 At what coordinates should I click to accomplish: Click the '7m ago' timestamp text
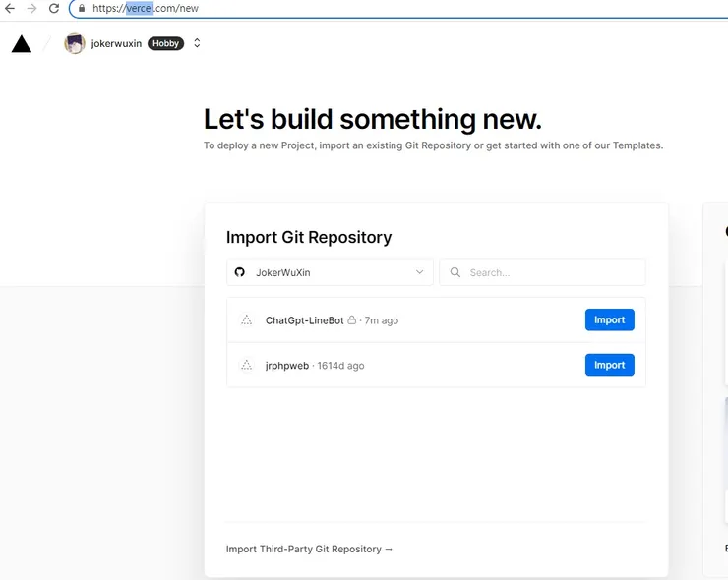point(381,320)
